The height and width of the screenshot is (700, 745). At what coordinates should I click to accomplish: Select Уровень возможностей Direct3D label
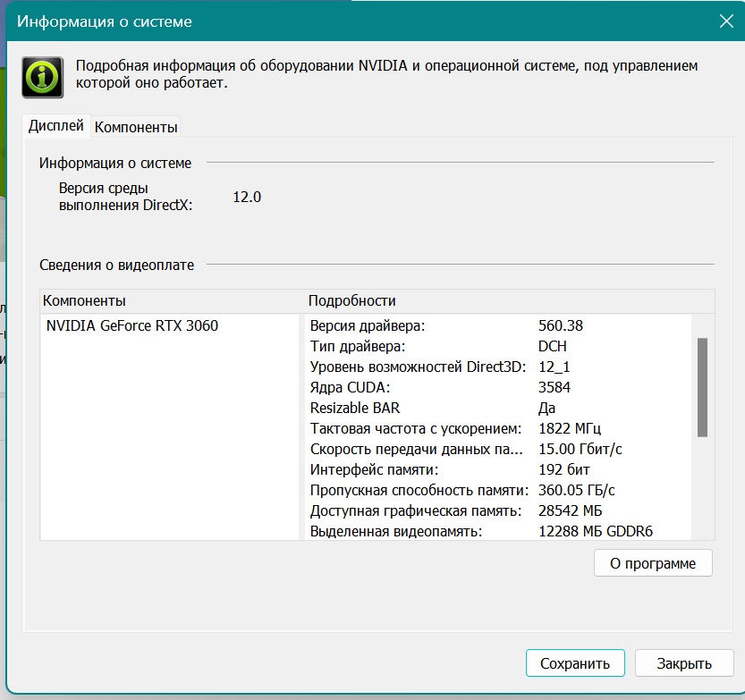419,367
